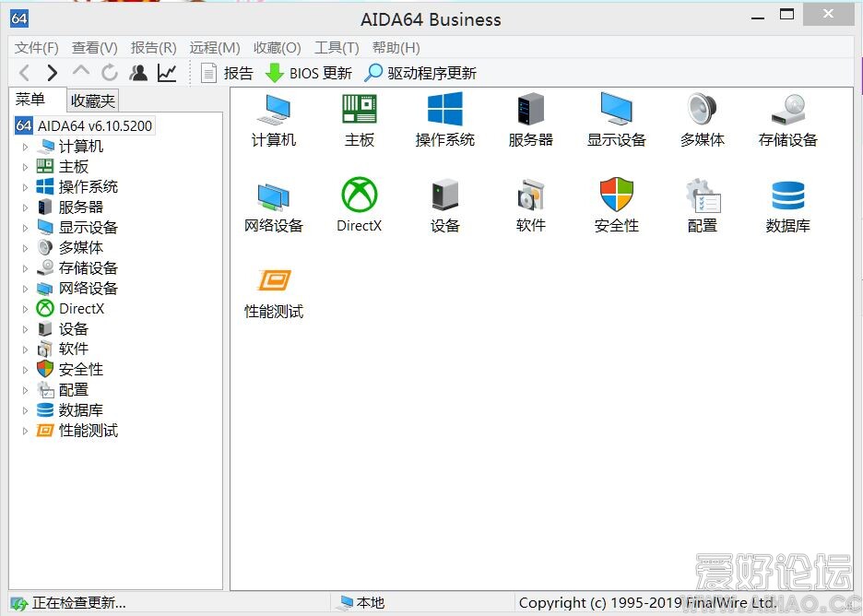Viewport: 863px width, 616px height.
Task: Expand the 计算机 tree node
Action: tap(25, 147)
